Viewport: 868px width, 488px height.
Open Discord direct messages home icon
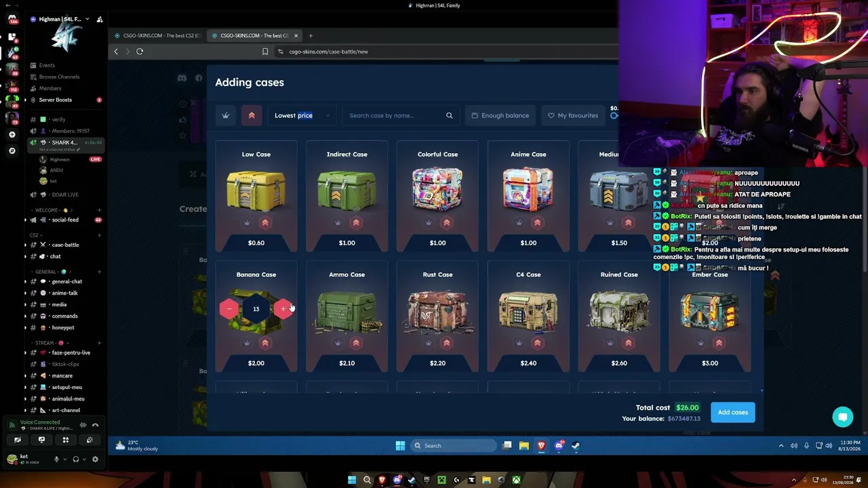[x=12, y=19]
